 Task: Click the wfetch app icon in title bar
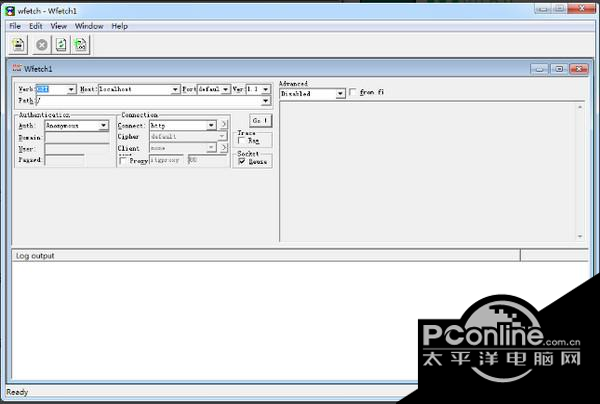tap(10, 11)
